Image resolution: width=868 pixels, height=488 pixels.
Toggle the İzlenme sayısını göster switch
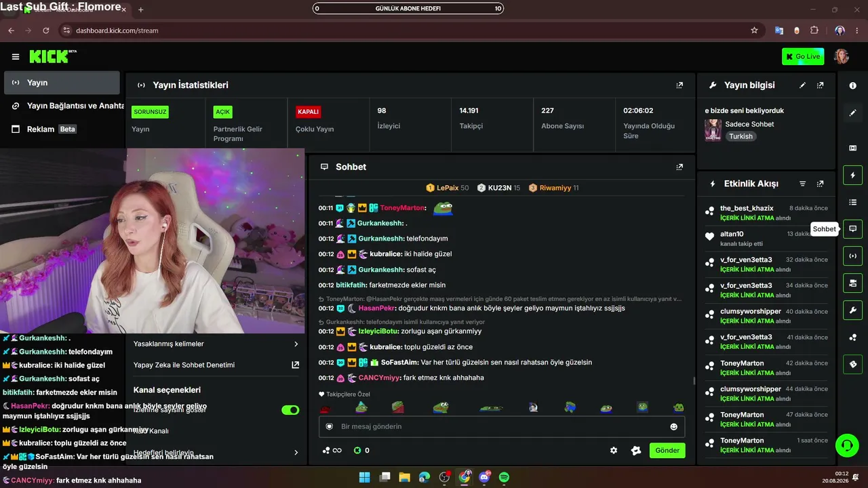click(x=290, y=410)
